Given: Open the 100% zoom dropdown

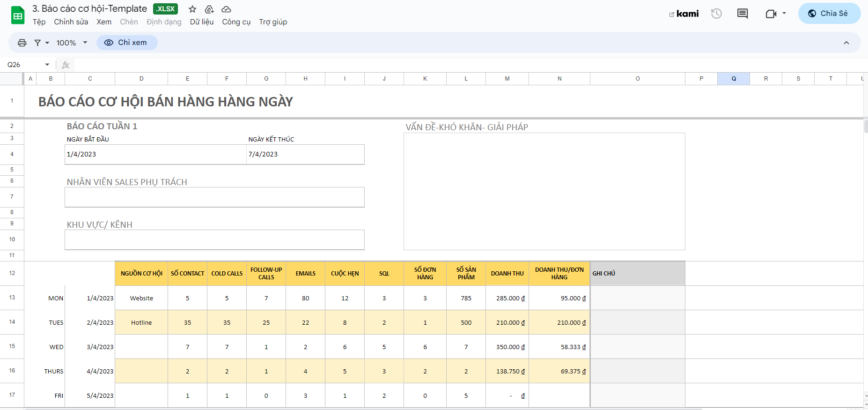Looking at the screenshot, I should 72,43.
